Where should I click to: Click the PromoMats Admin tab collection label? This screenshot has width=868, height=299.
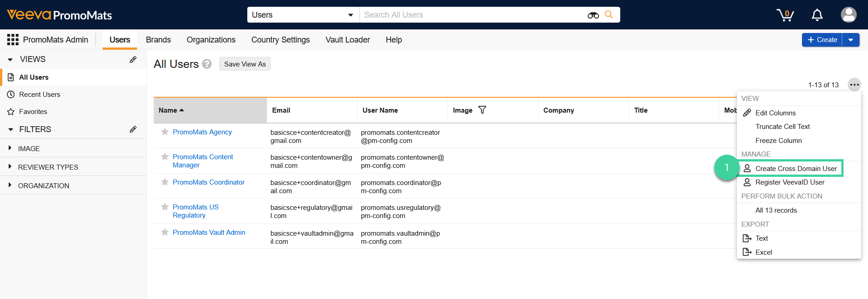[56, 40]
